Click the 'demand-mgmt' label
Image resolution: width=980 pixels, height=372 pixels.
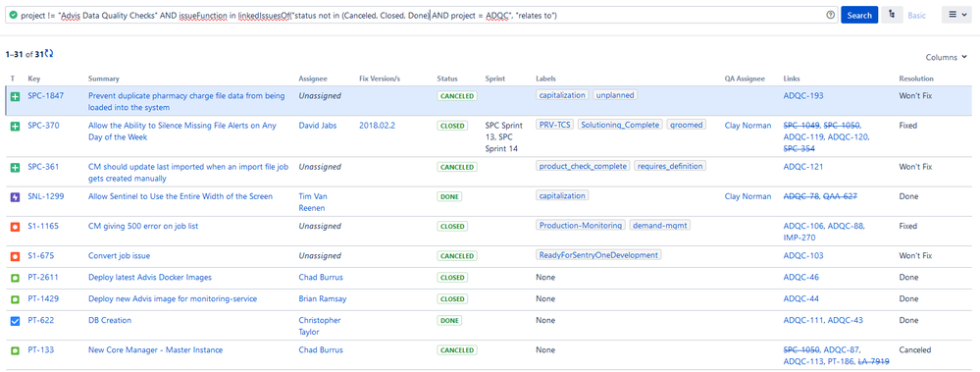pos(660,225)
